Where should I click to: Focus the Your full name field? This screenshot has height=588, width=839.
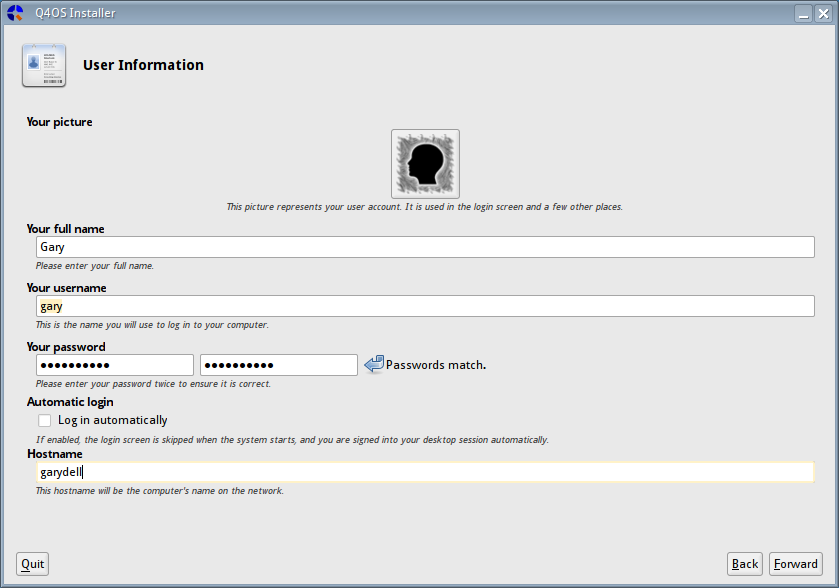[425, 247]
